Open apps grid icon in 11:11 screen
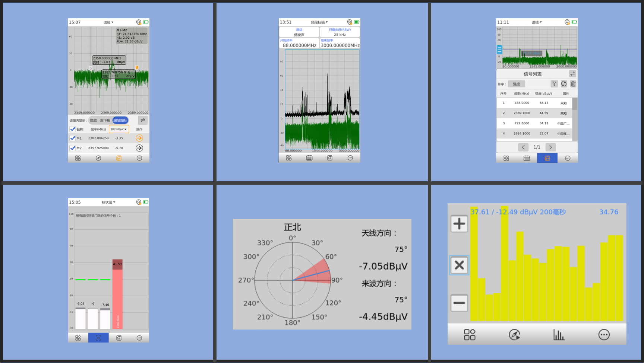This screenshot has height=363, width=644. 506,158
